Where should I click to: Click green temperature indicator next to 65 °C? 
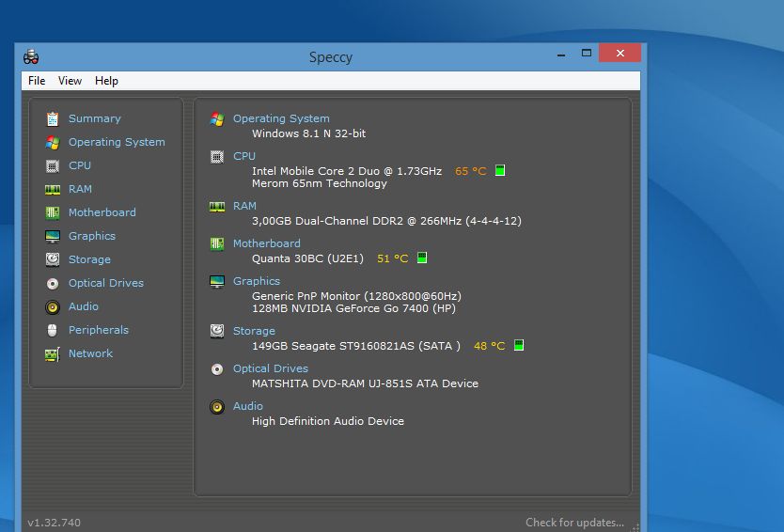tap(500, 170)
